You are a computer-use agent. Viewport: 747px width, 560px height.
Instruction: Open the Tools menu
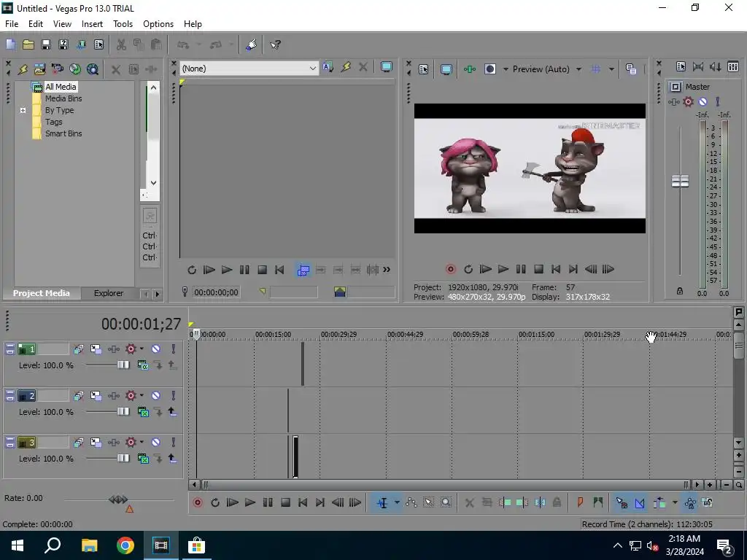coord(123,24)
